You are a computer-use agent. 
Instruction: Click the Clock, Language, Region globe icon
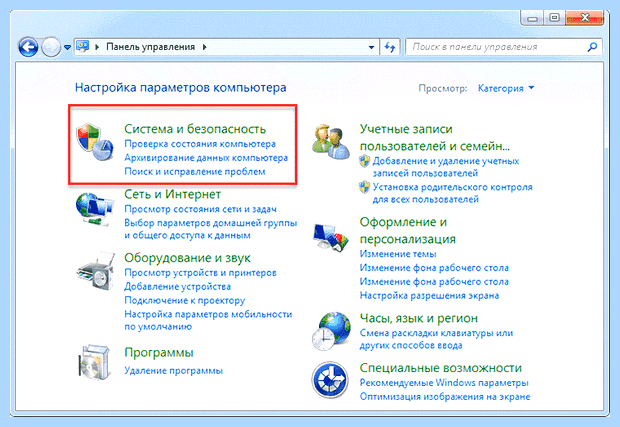[331, 331]
